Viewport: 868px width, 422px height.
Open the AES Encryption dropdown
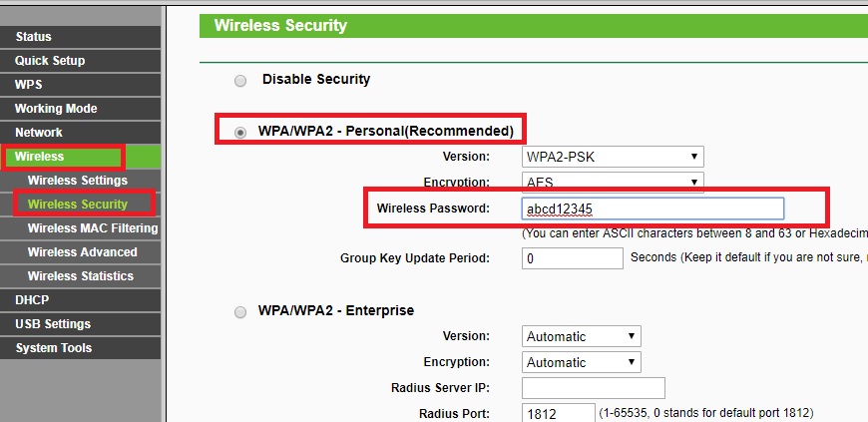pyautogui.click(x=613, y=183)
